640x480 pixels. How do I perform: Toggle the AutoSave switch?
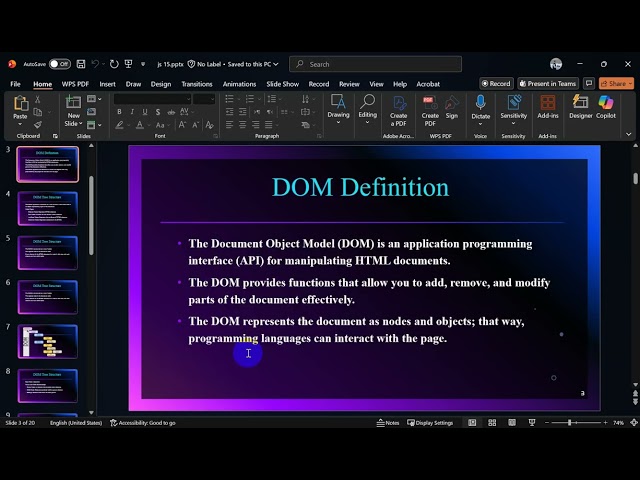60,64
